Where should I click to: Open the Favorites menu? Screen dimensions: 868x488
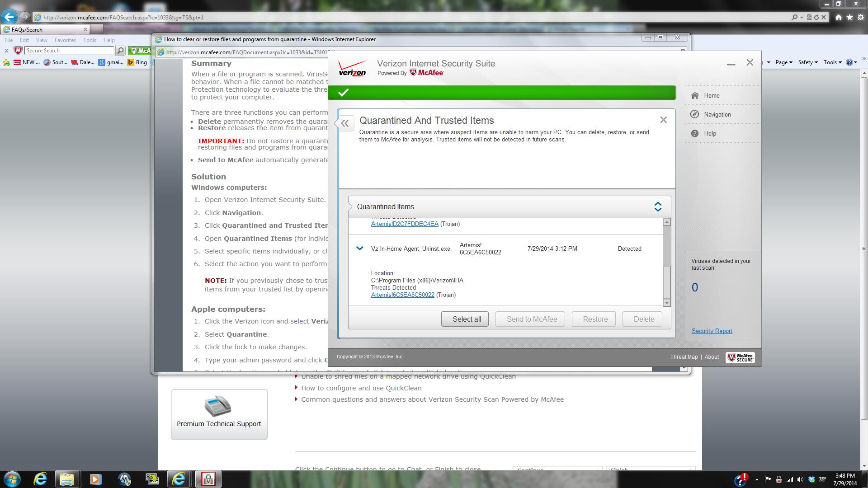(65, 40)
